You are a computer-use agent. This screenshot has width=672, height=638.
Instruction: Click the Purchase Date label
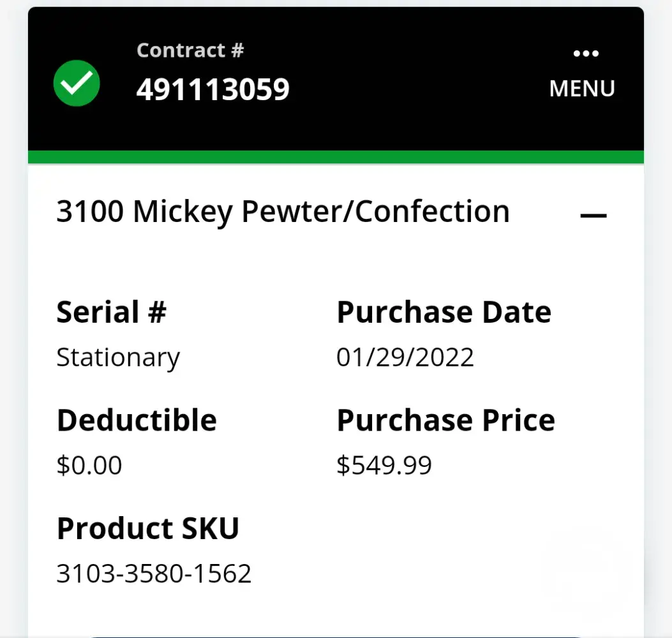pos(444,313)
